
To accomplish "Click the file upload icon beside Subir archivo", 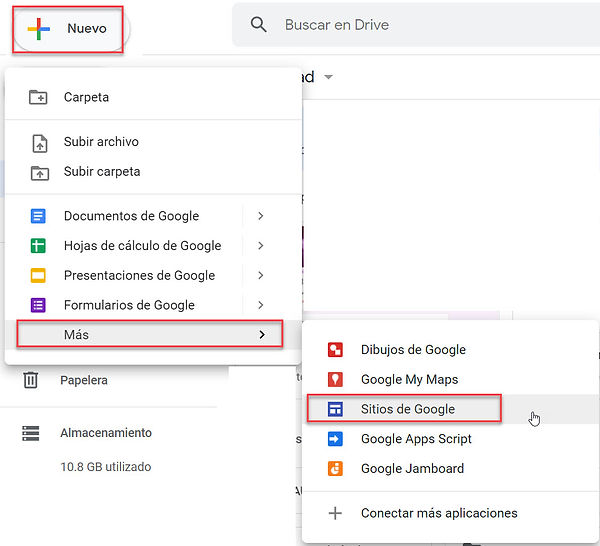I will (40, 143).
